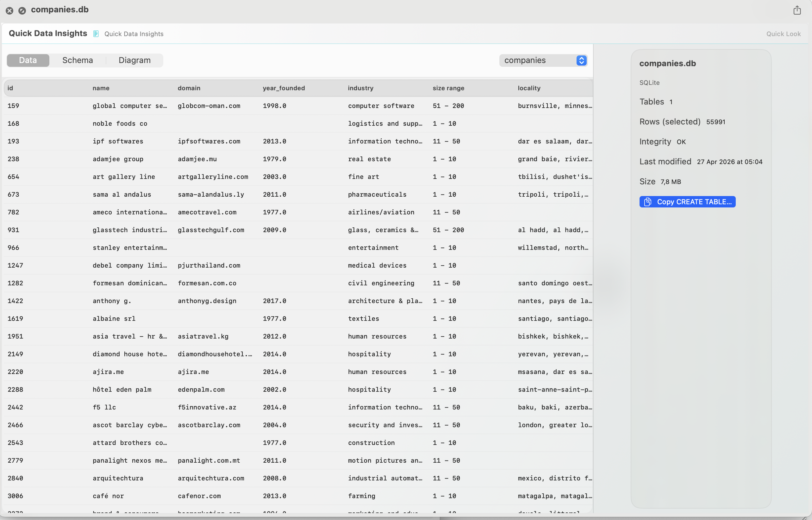Click the 'london, greater lo…' locality cell
This screenshot has height=520, width=812.
point(555,425)
